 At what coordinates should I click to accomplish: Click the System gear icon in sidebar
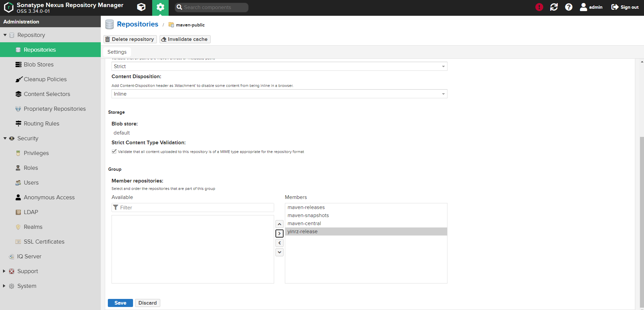pos(11,286)
